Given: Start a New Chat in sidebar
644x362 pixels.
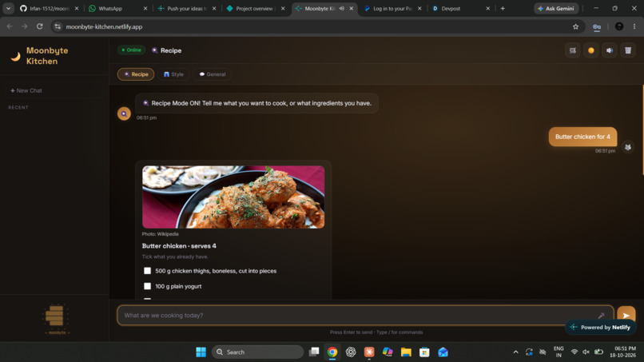Looking at the screenshot, I should point(54,90).
